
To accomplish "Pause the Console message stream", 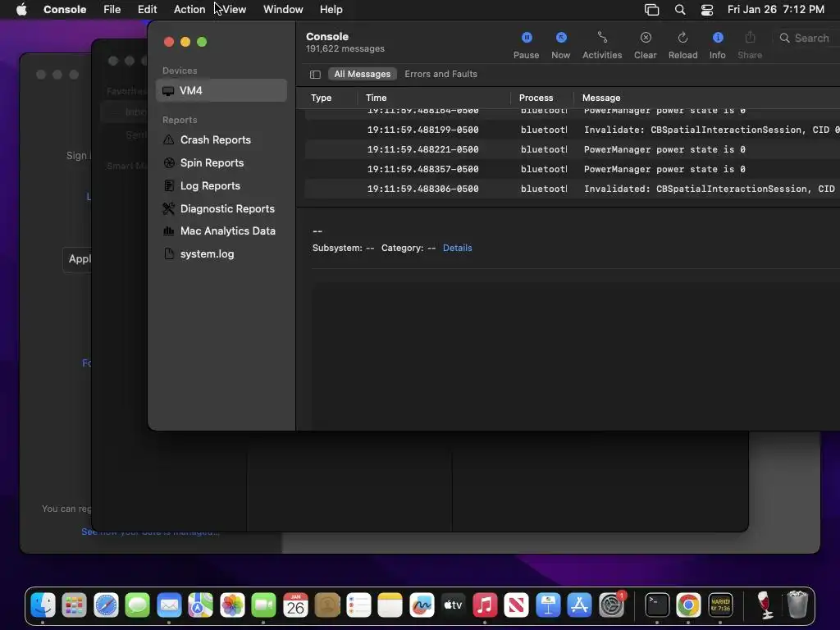I will click(526, 45).
